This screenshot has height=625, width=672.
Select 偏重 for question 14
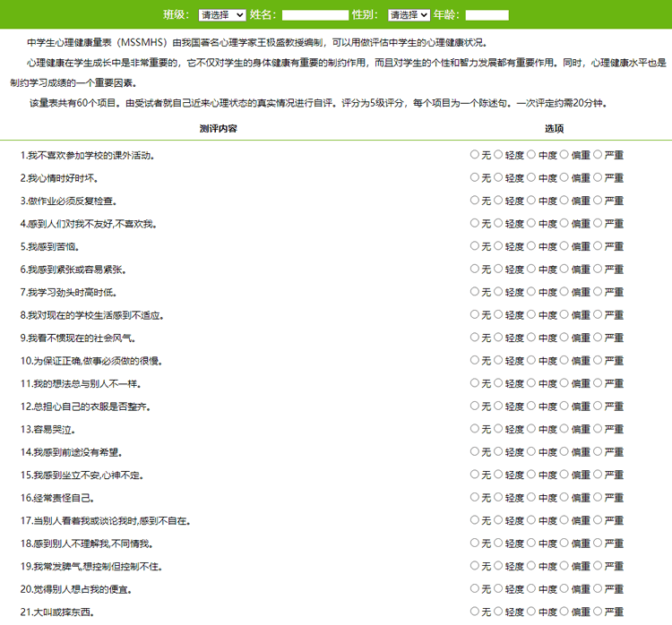[564, 451]
